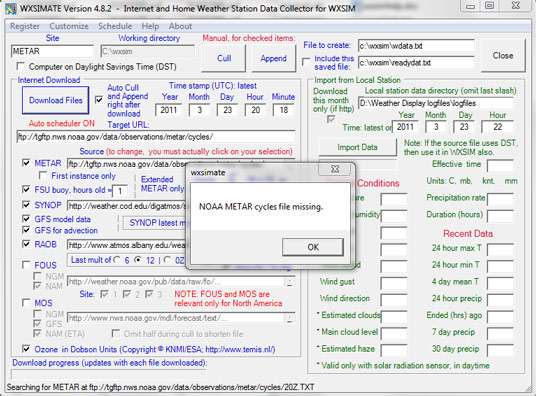The width and height of the screenshot is (536, 396).
Task: Enable First instance only checkbox
Action: tap(43, 176)
